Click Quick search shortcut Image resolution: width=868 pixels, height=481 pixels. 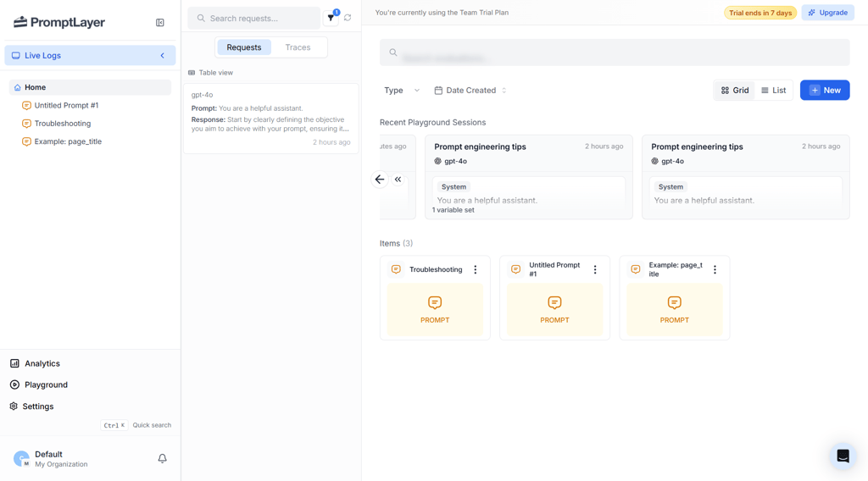[136, 425]
